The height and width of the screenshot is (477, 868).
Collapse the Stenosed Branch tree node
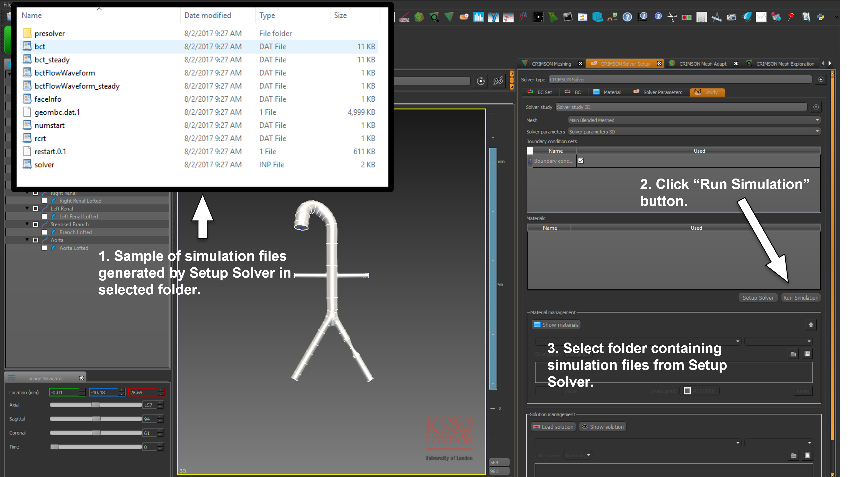click(x=27, y=224)
